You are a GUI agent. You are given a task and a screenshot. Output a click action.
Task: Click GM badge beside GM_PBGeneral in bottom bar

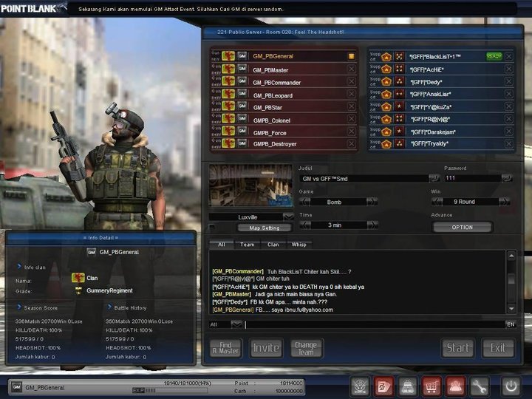16,386
